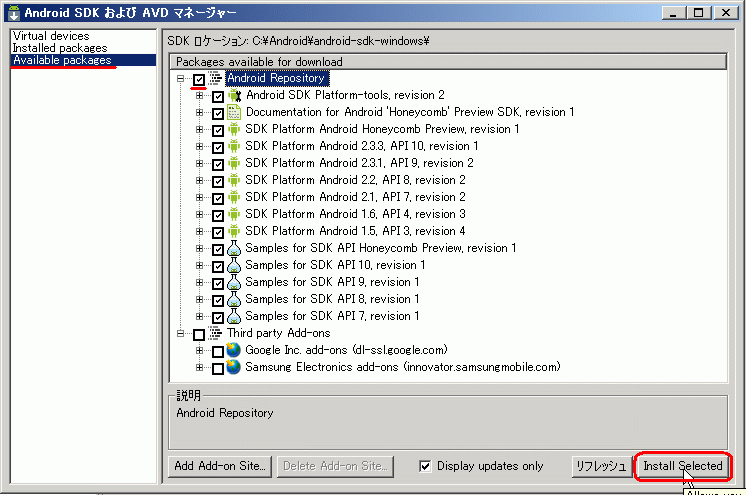Click the Android icon for Honeycomb Preview platform
Image resolution: width=746 pixels, height=495 pixels.
(x=234, y=129)
